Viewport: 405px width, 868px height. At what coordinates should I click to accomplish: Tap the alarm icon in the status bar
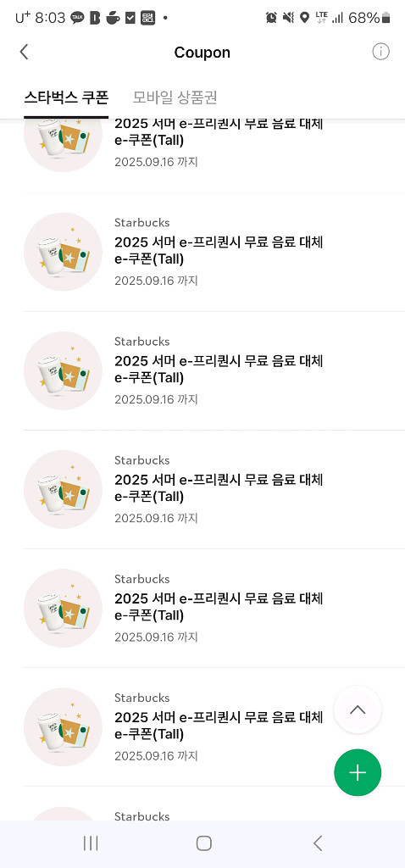[x=271, y=18]
